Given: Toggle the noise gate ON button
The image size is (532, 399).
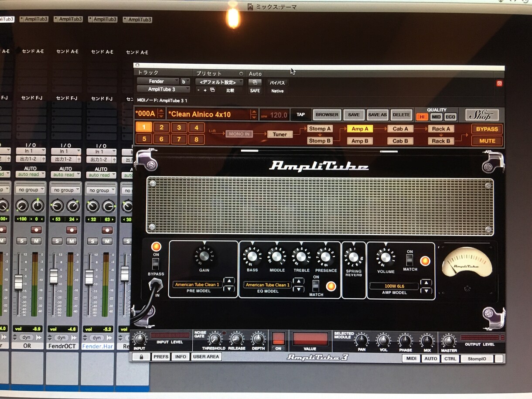Looking at the screenshot, I should [278, 338].
